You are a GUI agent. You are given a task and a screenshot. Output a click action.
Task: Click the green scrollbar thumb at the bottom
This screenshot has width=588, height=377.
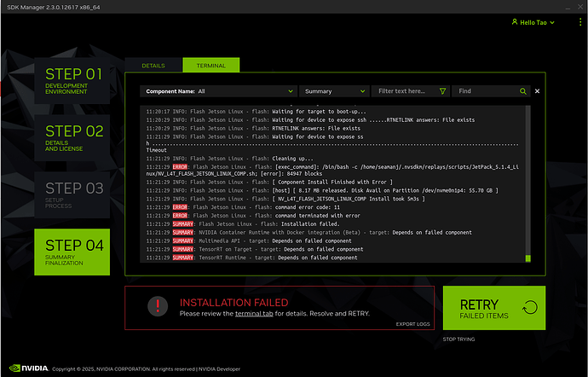[x=528, y=258]
